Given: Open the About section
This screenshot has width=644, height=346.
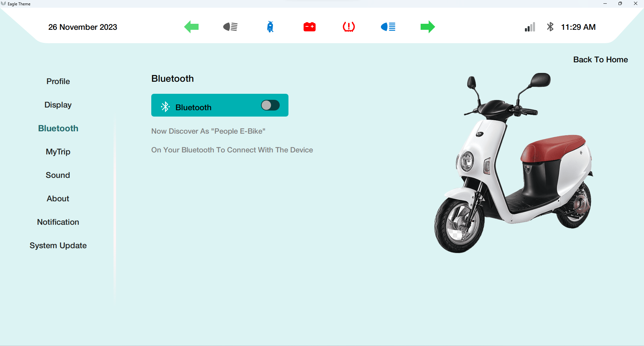Looking at the screenshot, I should point(58,199).
